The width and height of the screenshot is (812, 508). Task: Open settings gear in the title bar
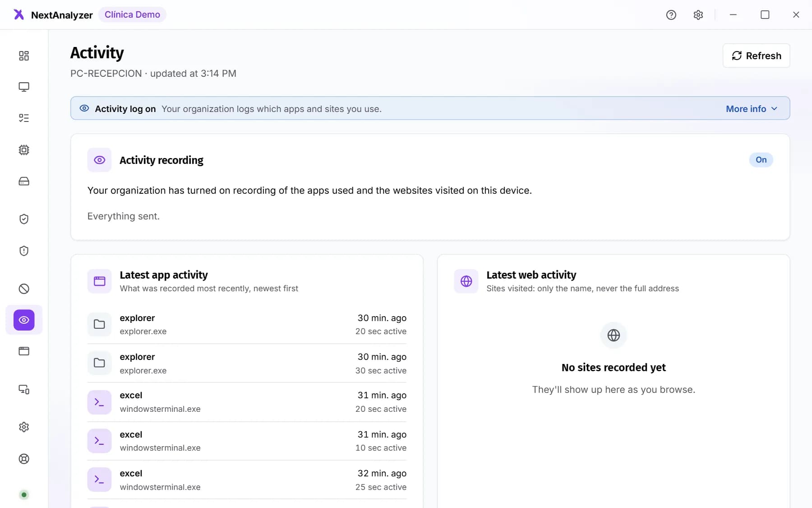[698, 15]
